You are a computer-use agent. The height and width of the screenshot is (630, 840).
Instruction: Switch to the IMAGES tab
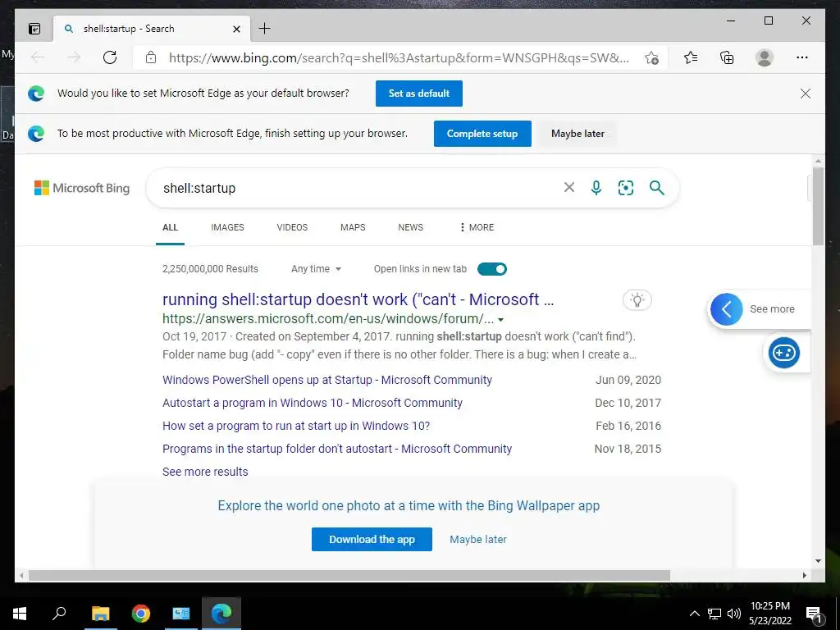[x=227, y=228]
